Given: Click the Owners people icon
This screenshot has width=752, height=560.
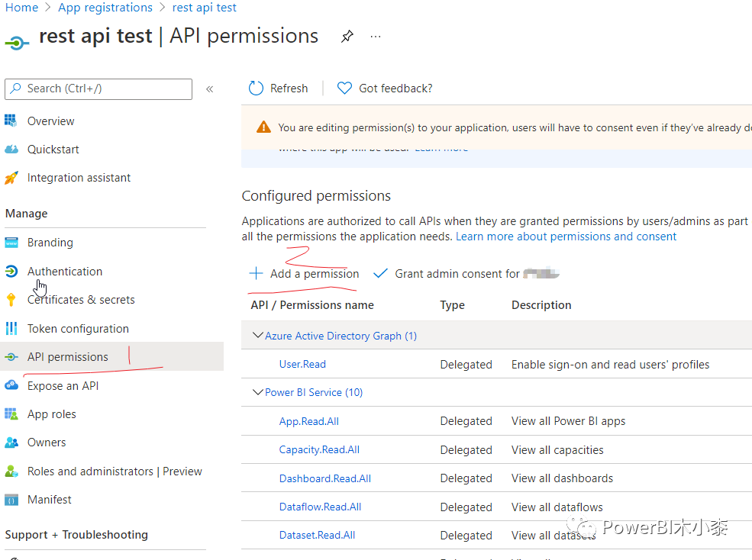Looking at the screenshot, I should 11,443.
